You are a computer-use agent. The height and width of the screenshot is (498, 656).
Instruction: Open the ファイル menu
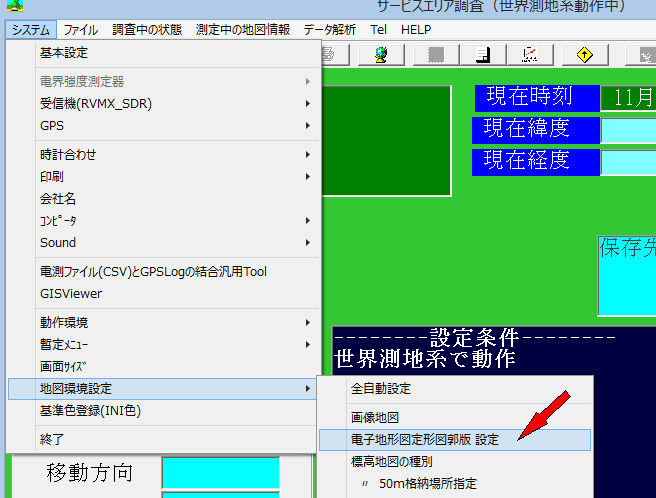(x=80, y=30)
